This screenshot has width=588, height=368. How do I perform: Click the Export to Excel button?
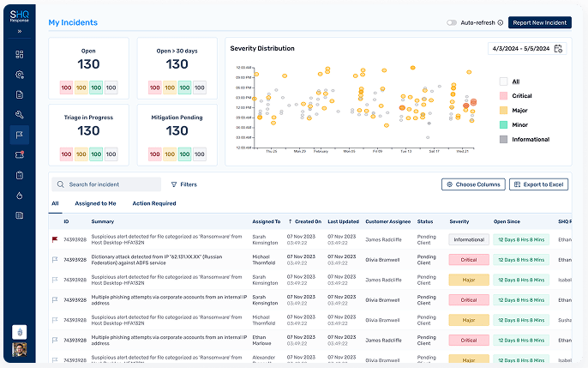(538, 184)
